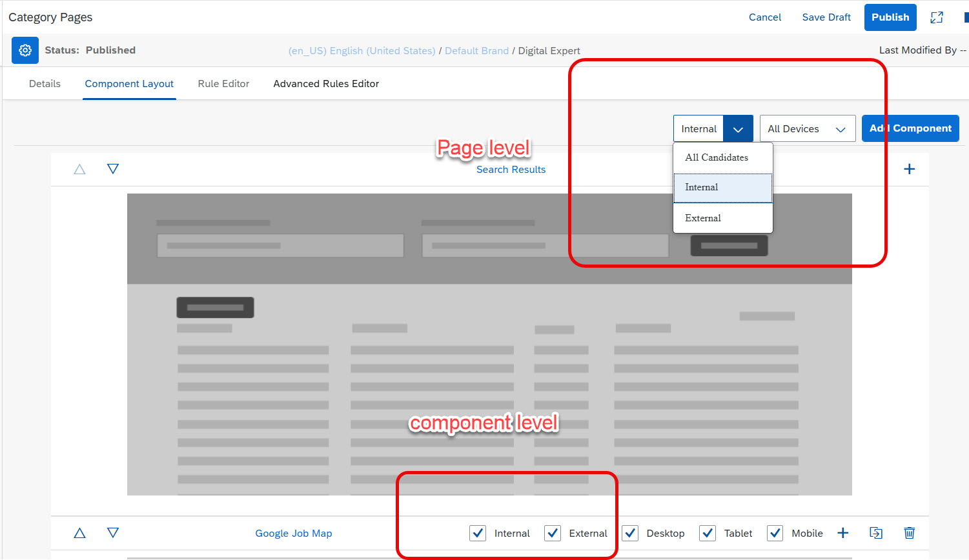Click the Search Results layout preview thumbnail
This screenshot has height=560, width=969.
pyautogui.click(x=489, y=345)
